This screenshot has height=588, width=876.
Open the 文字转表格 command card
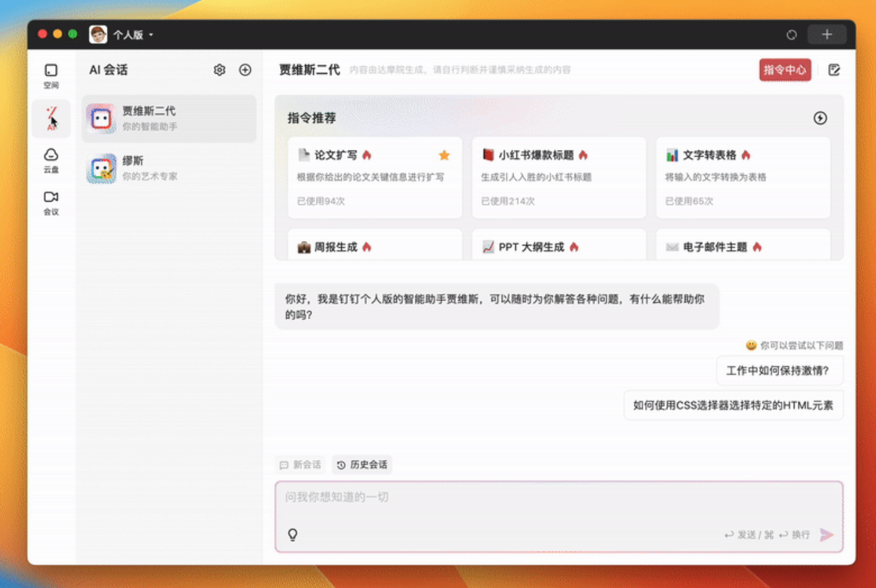pos(743,177)
